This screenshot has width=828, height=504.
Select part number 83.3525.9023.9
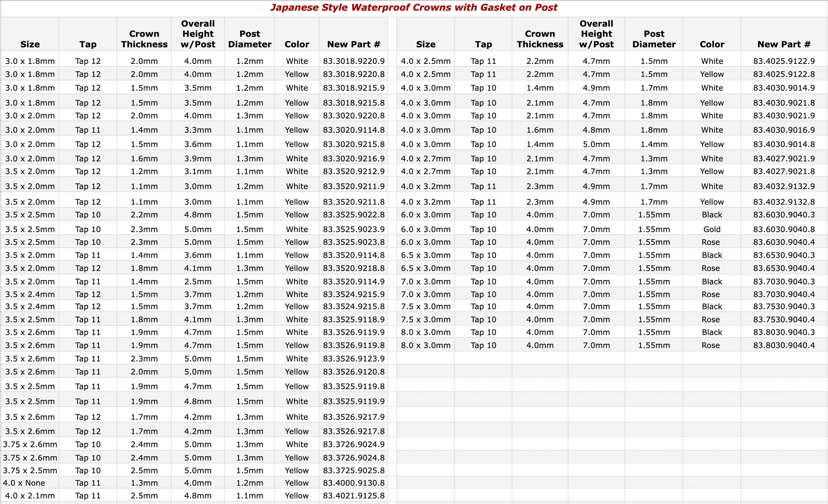(354, 229)
